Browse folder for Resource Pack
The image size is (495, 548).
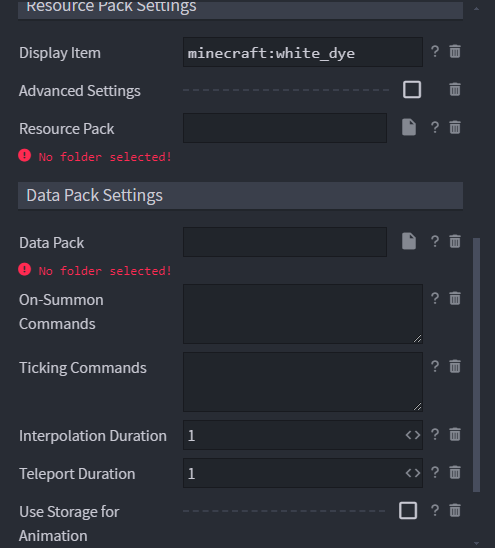409,127
